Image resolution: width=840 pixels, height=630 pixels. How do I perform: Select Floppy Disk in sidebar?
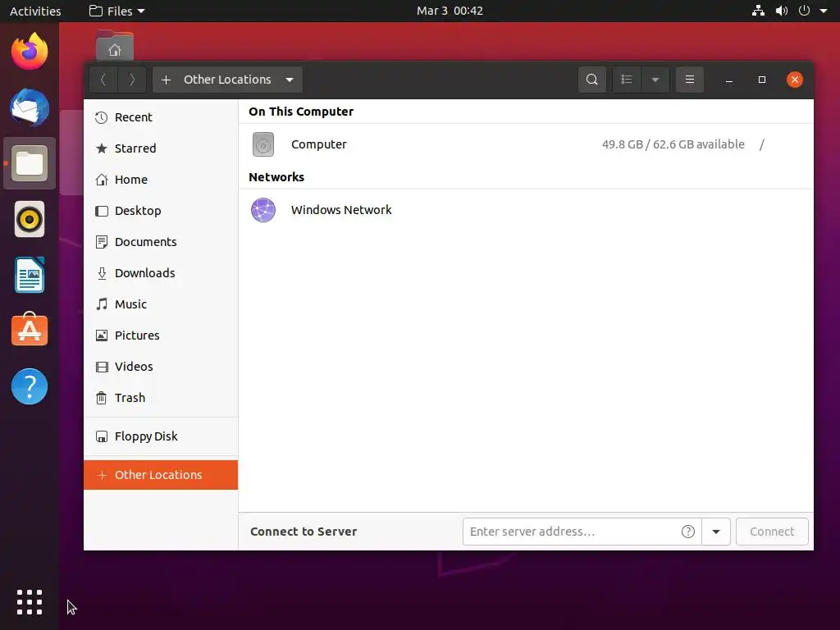click(x=161, y=436)
